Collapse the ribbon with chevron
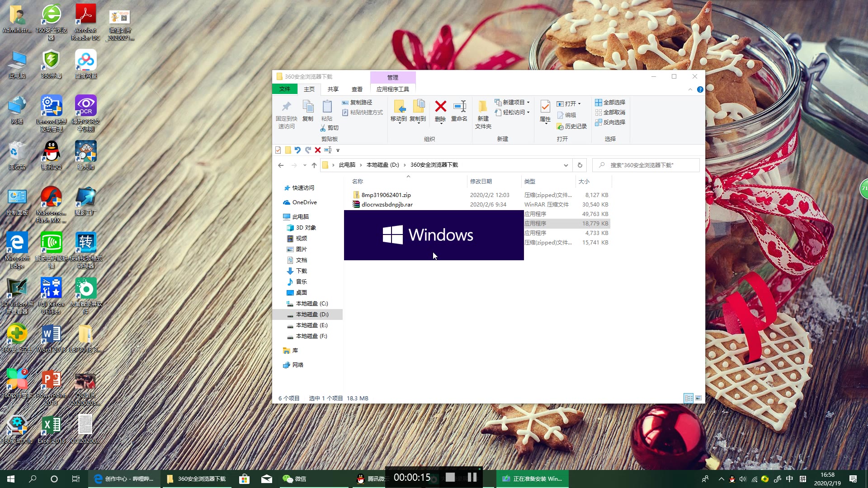This screenshot has width=868, height=488. [690, 89]
